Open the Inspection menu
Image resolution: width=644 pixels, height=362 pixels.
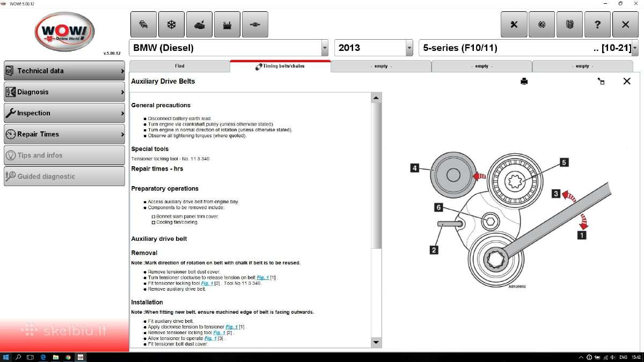click(x=64, y=113)
